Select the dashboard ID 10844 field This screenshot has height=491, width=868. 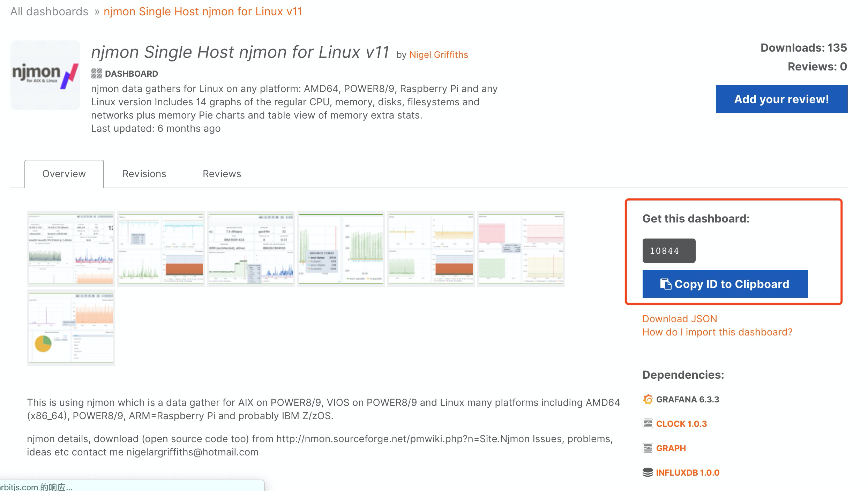click(669, 251)
